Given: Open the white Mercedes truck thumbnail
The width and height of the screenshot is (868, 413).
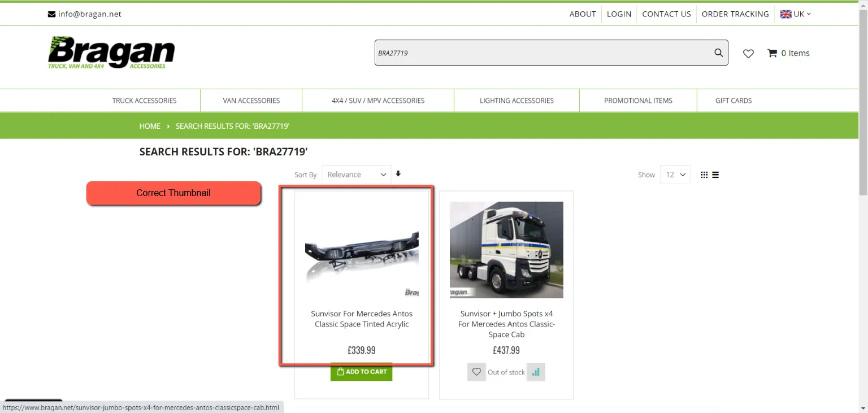Looking at the screenshot, I should pos(506,250).
